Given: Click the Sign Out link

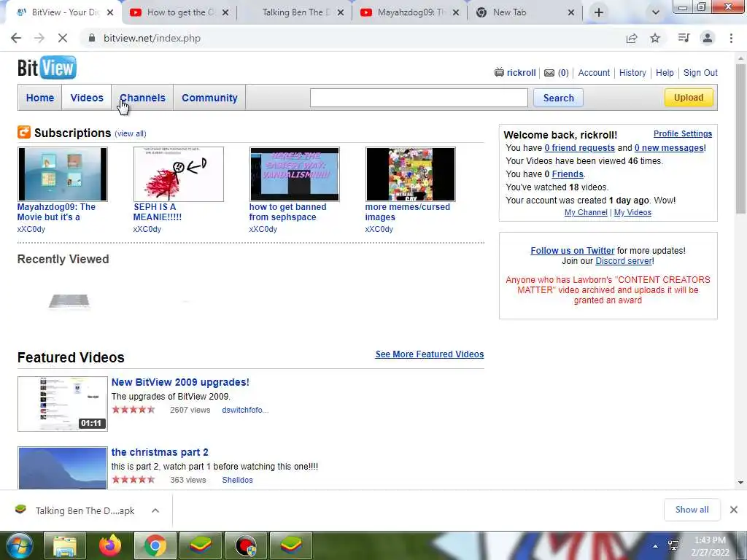Looking at the screenshot, I should pos(700,72).
